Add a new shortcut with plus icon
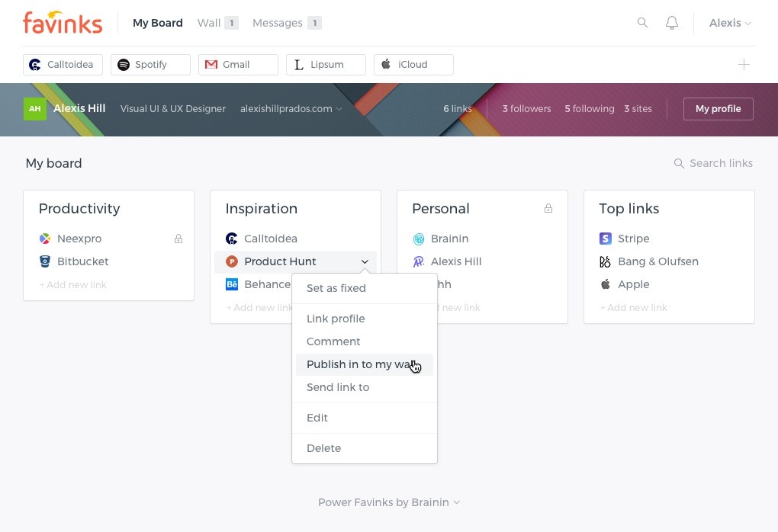 744,65
